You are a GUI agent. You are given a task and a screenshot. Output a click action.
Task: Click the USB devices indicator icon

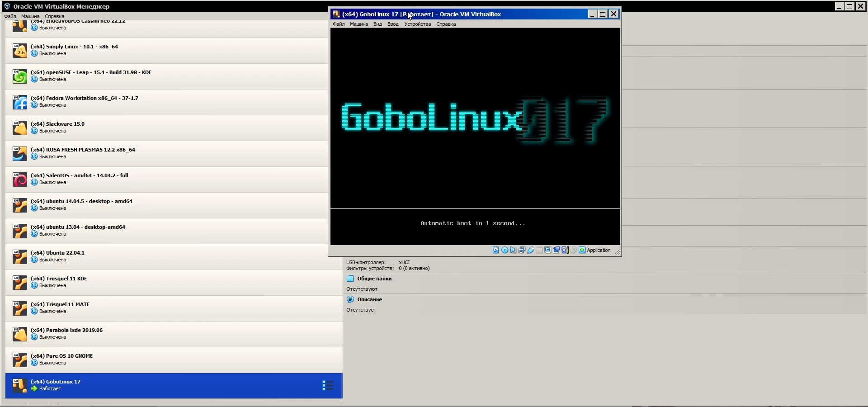coord(530,250)
